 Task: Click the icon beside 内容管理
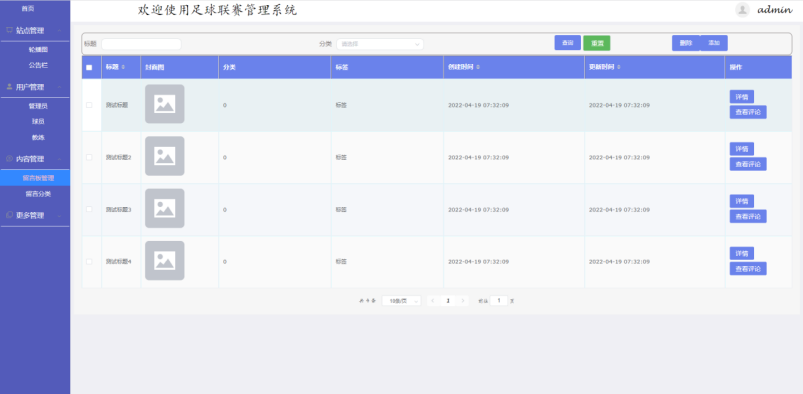(x=9, y=159)
